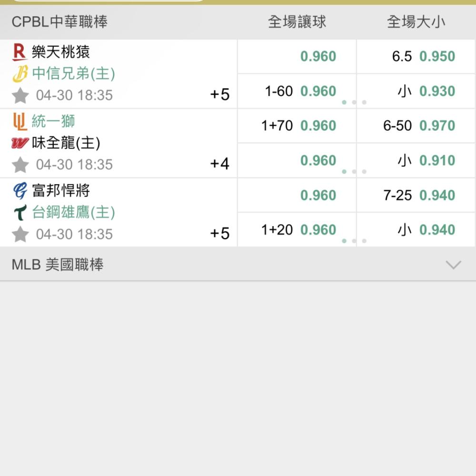Screen dimensions: 476x476
Task: Tap the page dots under 富邦悍將 odds
Action: pyautogui.click(x=354, y=241)
